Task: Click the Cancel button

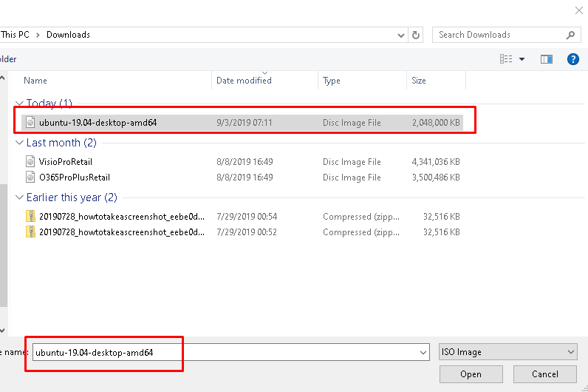Action: 545,374
